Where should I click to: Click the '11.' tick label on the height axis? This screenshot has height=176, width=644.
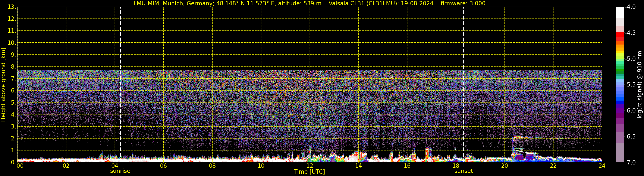[12, 31]
